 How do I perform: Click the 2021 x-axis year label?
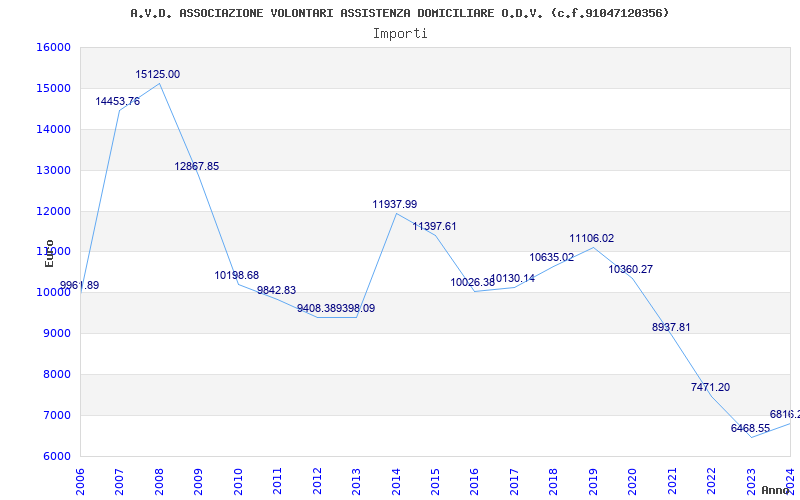pos(672,481)
